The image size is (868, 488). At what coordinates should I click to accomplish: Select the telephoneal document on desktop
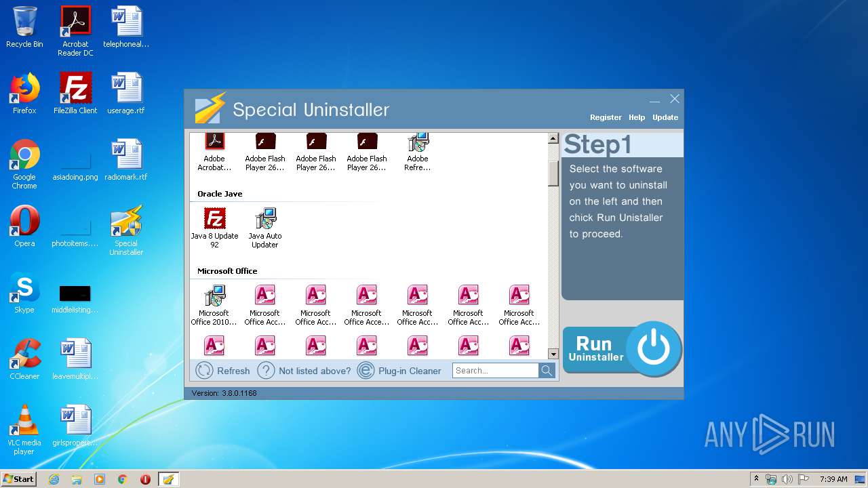tap(126, 27)
